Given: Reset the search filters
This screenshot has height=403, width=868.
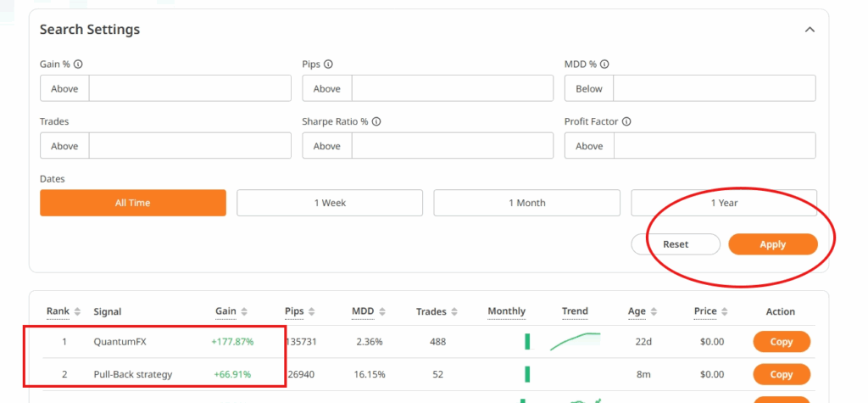Looking at the screenshot, I should (676, 244).
